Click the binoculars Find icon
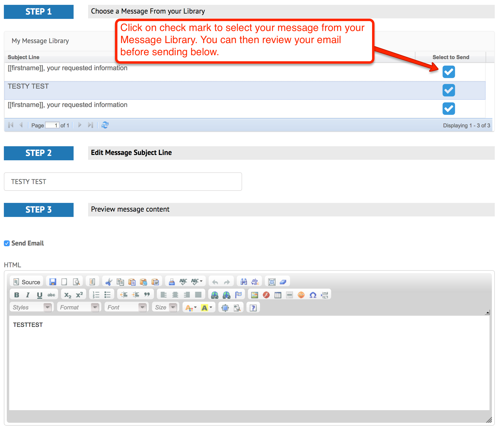 tap(244, 282)
